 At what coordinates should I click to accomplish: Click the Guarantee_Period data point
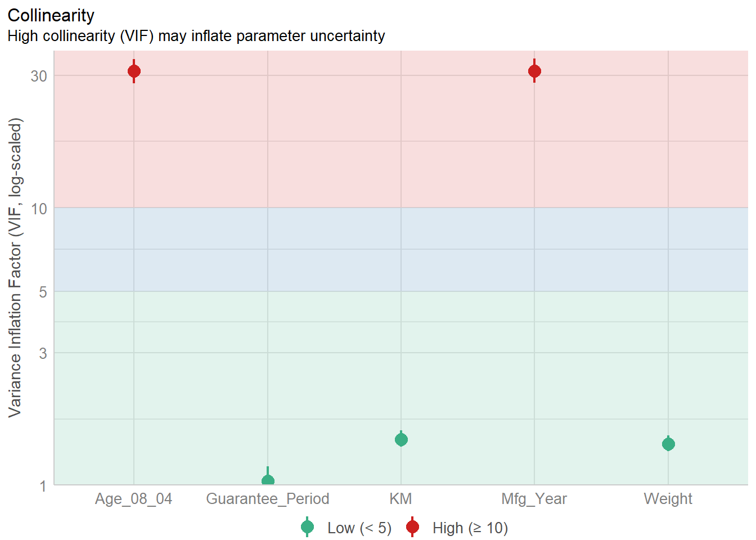pos(268,481)
